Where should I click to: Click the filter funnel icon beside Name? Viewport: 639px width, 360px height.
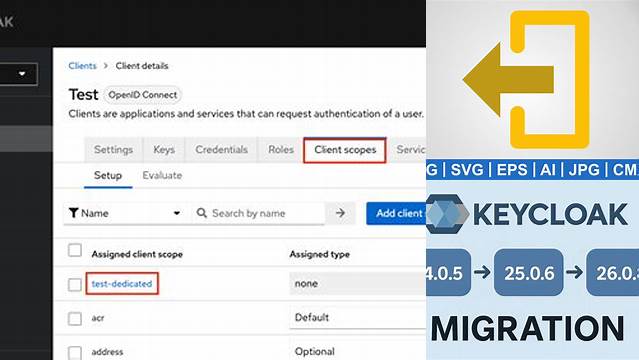click(73, 213)
